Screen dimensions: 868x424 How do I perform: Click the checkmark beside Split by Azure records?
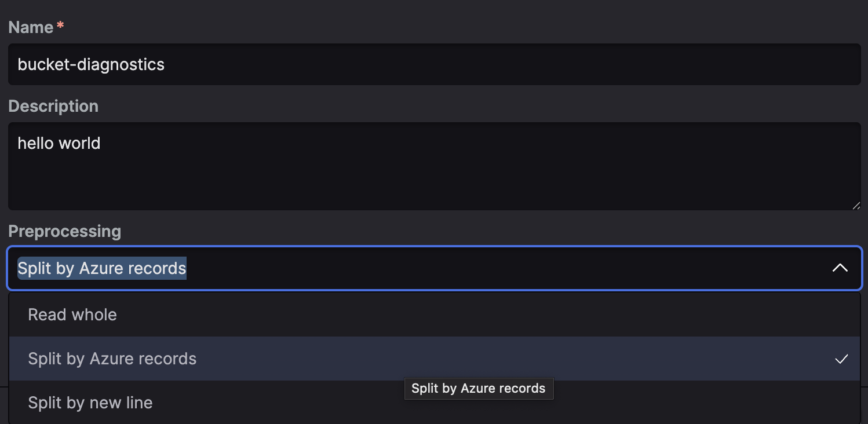coord(841,359)
